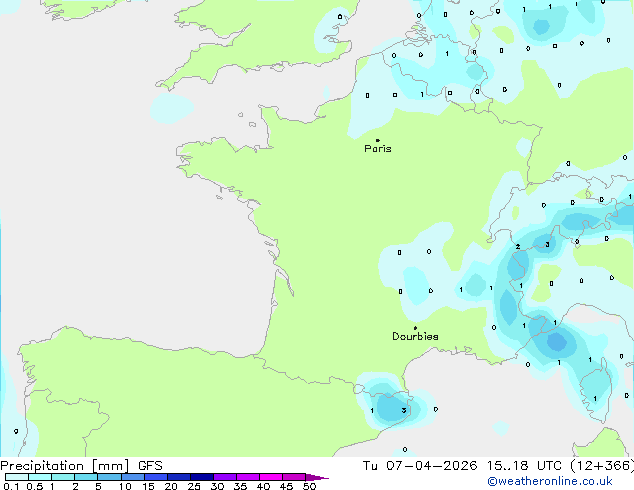The image size is (634, 490).
Task: Click the legend value 0.1
Action: (x=11, y=486)
